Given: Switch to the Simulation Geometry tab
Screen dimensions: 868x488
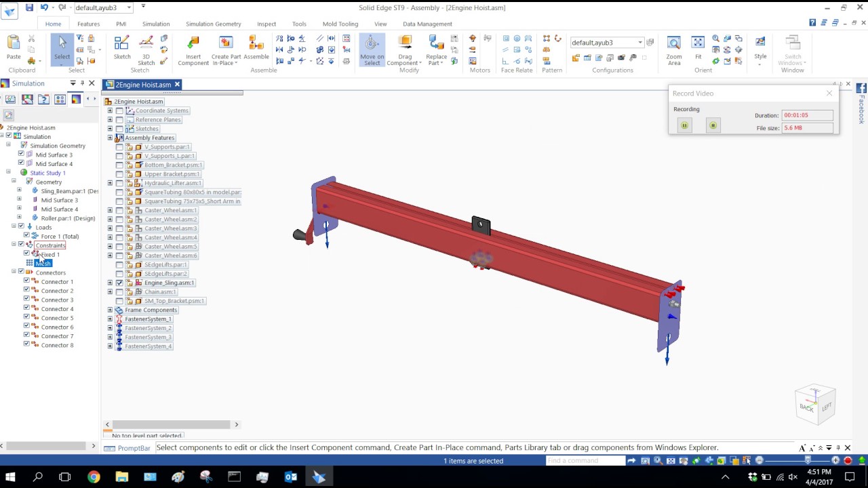Looking at the screenshot, I should [213, 24].
